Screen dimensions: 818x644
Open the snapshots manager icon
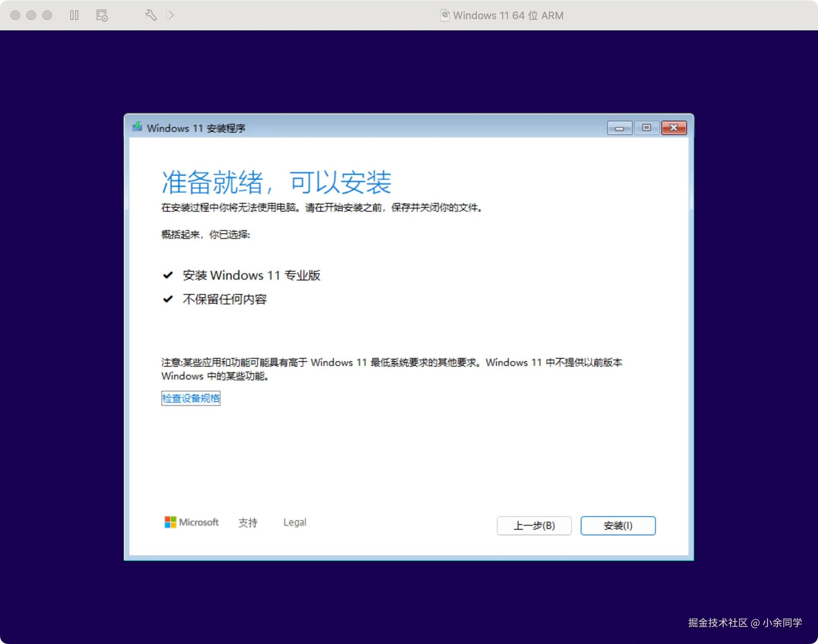pos(102,15)
